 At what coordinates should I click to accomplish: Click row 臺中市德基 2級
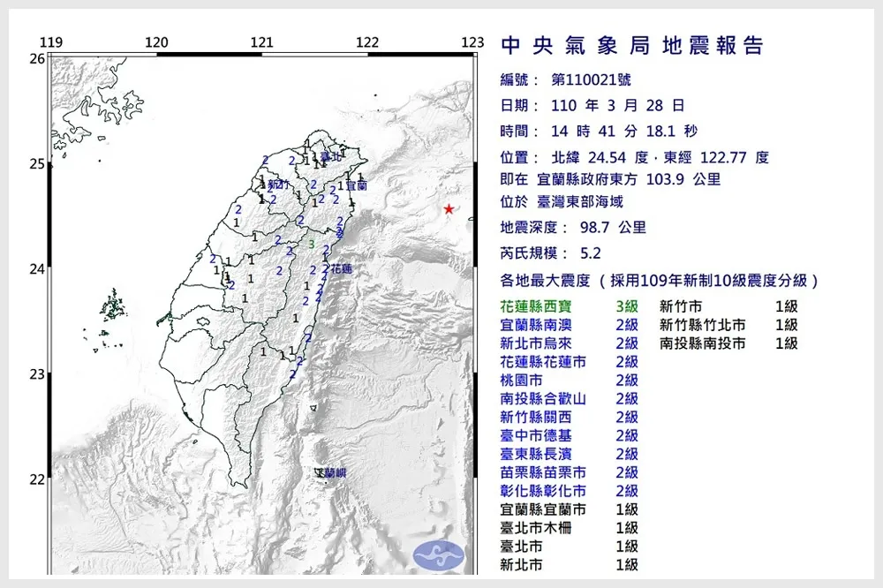[569, 436]
